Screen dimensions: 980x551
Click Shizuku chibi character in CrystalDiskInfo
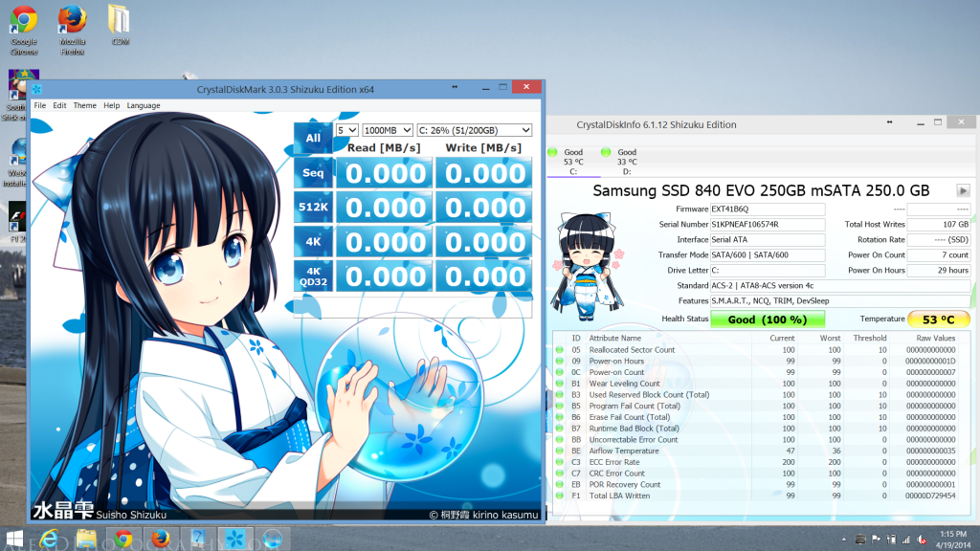588,267
